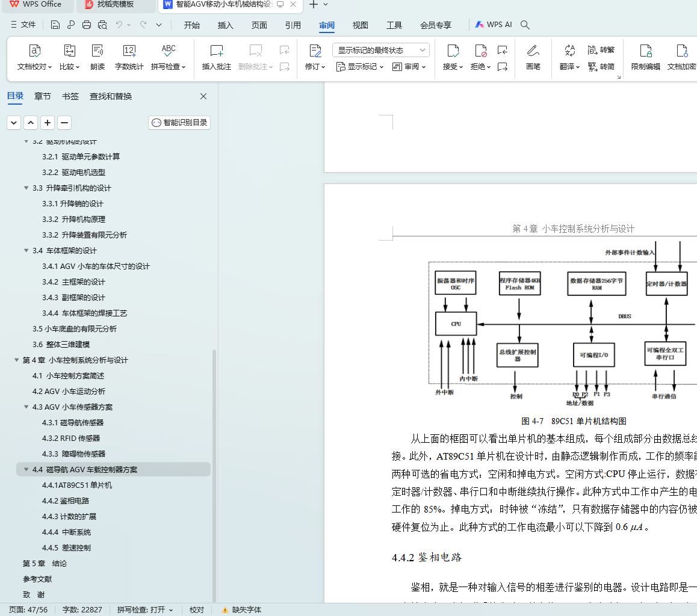This screenshot has width=697, height=616.
Task: Move to next outline item down arrow
Action: tap(14, 123)
